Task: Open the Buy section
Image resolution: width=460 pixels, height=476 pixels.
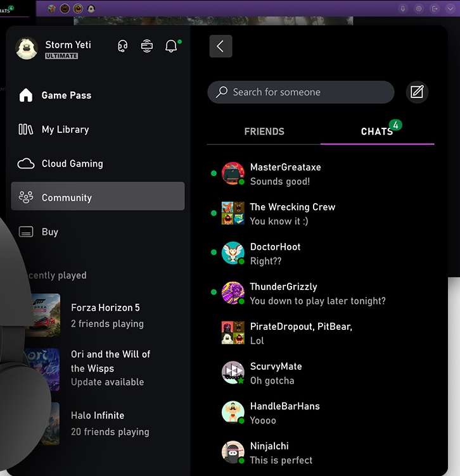Action: pyautogui.click(x=98, y=232)
